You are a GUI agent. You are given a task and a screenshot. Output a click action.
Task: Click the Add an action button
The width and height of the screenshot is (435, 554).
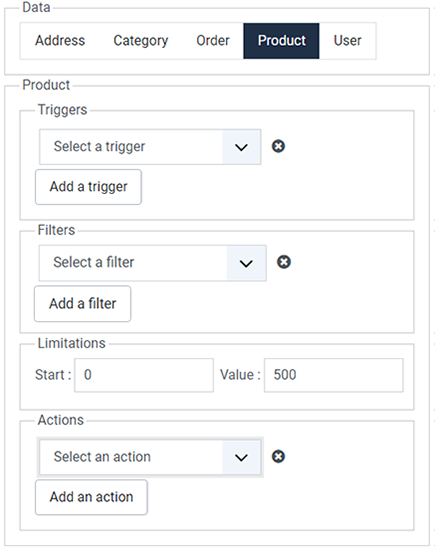[92, 497]
